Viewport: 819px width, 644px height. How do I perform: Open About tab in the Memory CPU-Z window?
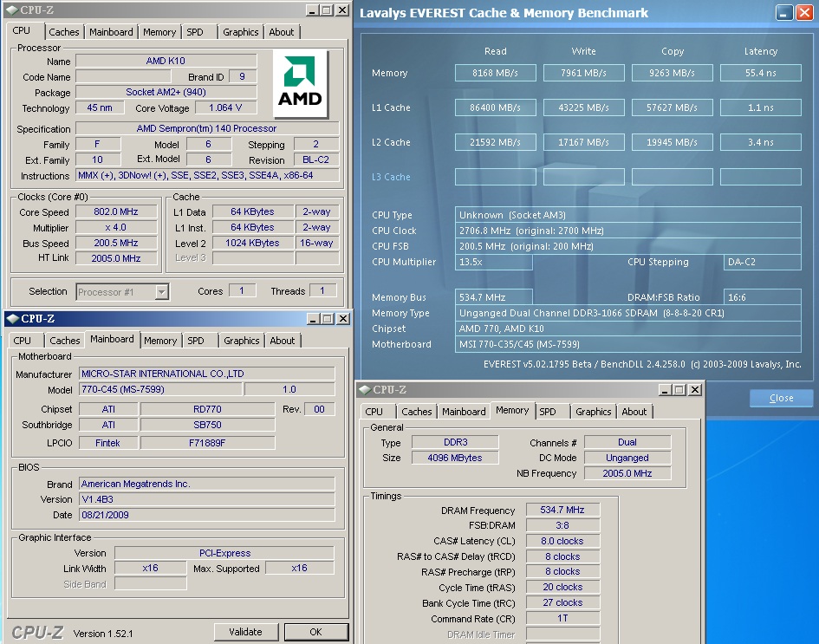[634, 412]
